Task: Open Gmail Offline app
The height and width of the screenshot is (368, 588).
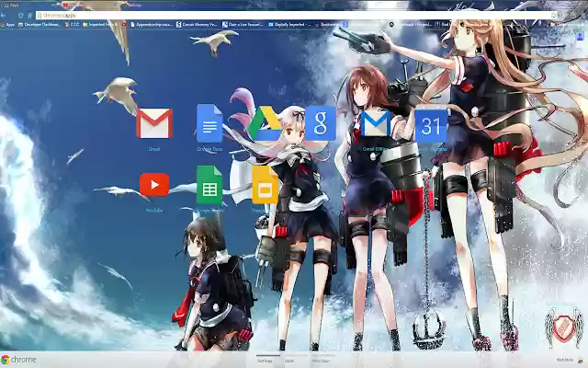Action: pyautogui.click(x=376, y=123)
